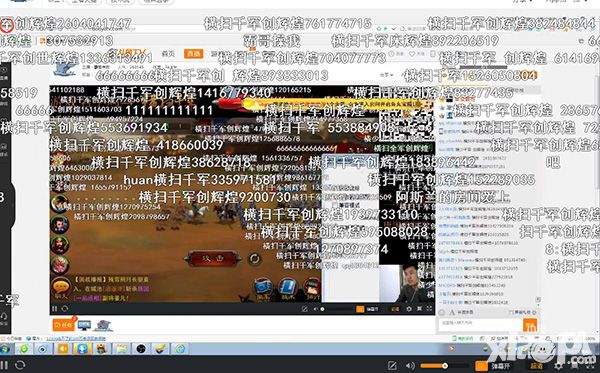Screen dimensions: 600x373
Task: Toggle the outer player 弹幕开 danmaku switch
Action: point(481,366)
